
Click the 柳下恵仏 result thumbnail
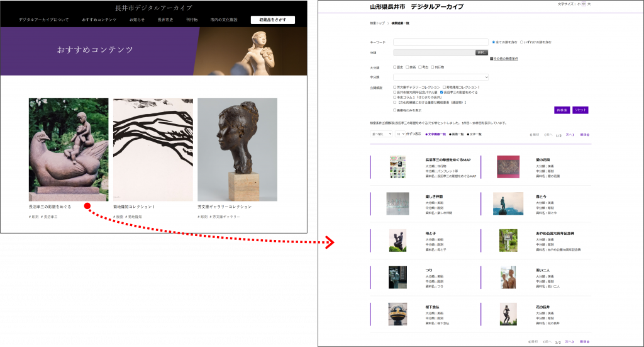(397, 314)
